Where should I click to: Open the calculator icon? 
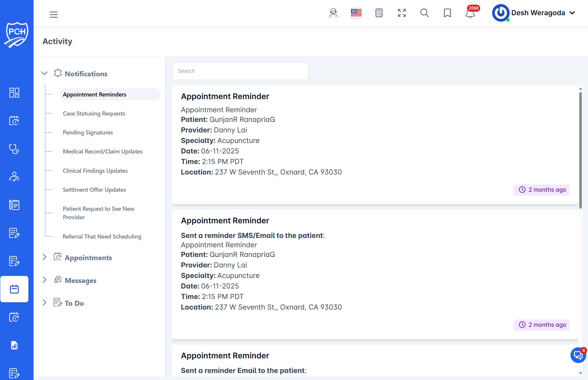pos(379,13)
